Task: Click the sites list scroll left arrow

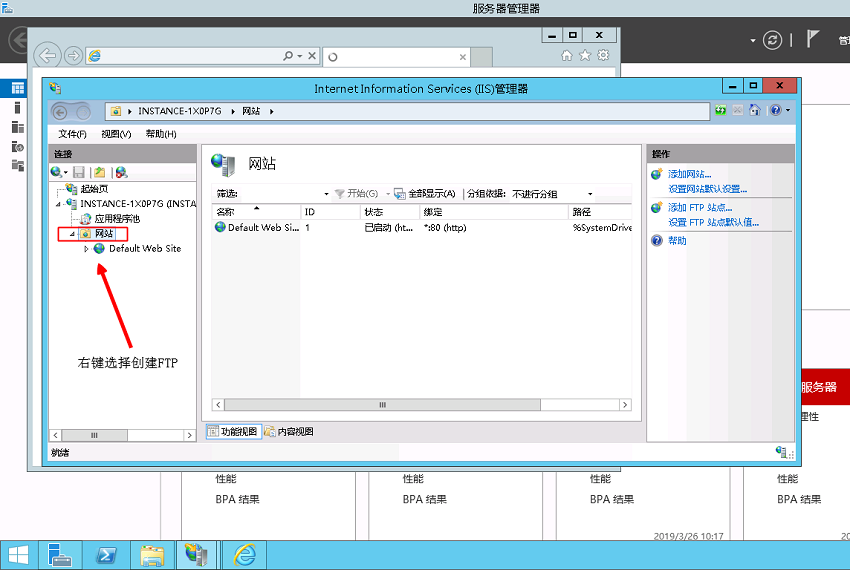Action: pyautogui.click(x=218, y=405)
